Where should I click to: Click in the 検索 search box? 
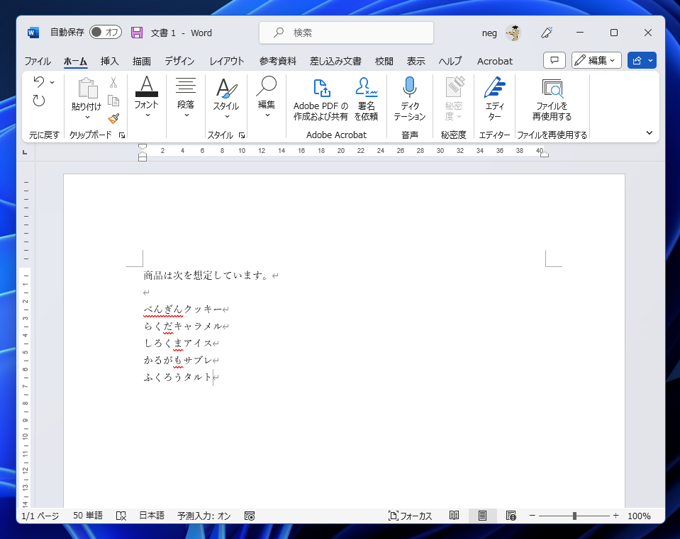coord(346,33)
